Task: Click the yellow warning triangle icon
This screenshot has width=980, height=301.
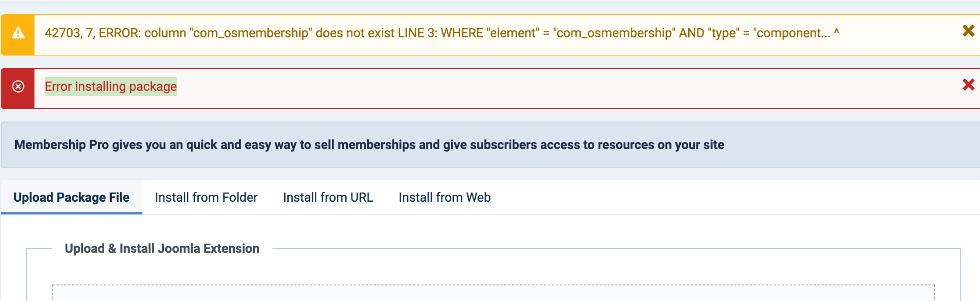Action: click(x=18, y=33)
